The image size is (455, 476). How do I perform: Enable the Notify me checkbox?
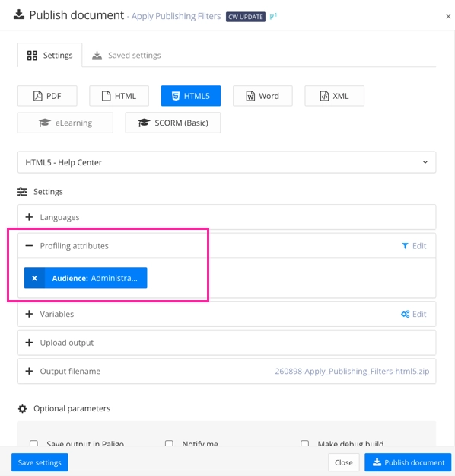169,443
